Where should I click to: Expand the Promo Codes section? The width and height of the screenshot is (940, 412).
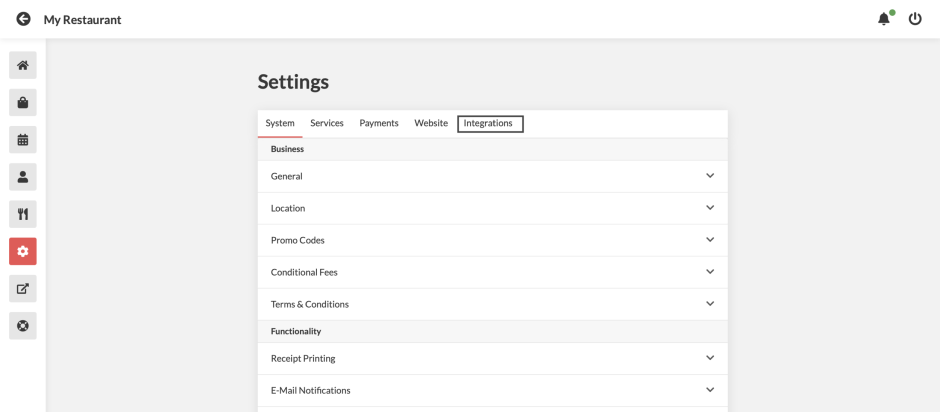click(x=493, y=240)
